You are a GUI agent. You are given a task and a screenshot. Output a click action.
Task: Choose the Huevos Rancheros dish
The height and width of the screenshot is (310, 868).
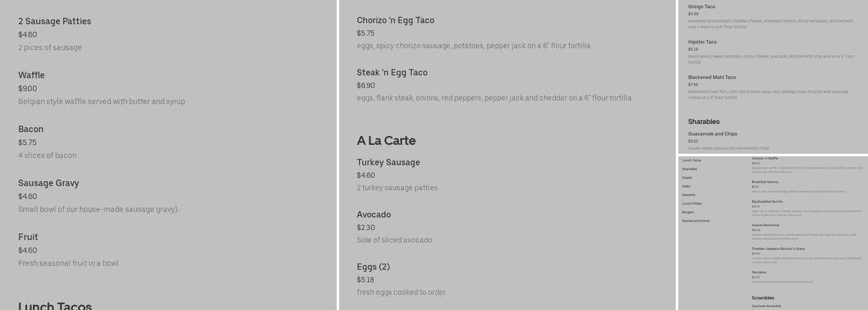pos(766,225)
